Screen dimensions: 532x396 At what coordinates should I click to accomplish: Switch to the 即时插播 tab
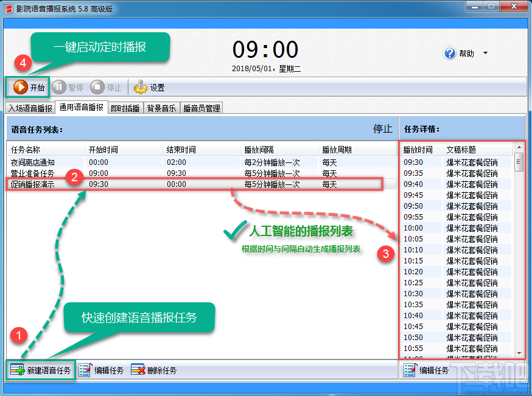point(125,108)
